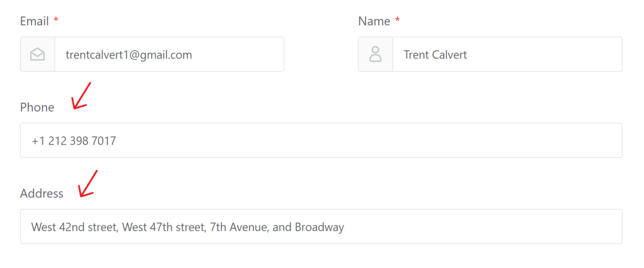
Task: Click the person icon beside Name field
Action: click(375, 54)
